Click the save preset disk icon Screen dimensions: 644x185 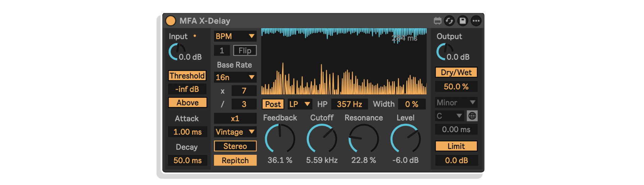463,21
